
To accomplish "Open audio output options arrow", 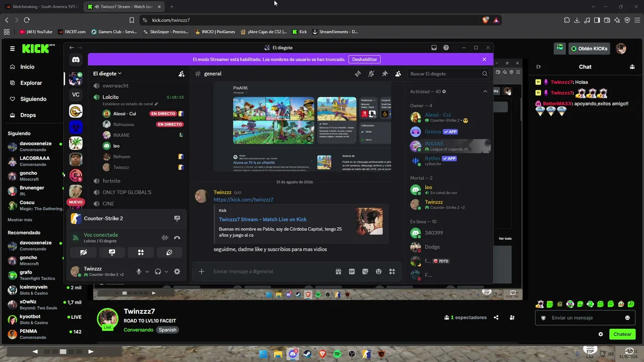I will tap(166, 271).
